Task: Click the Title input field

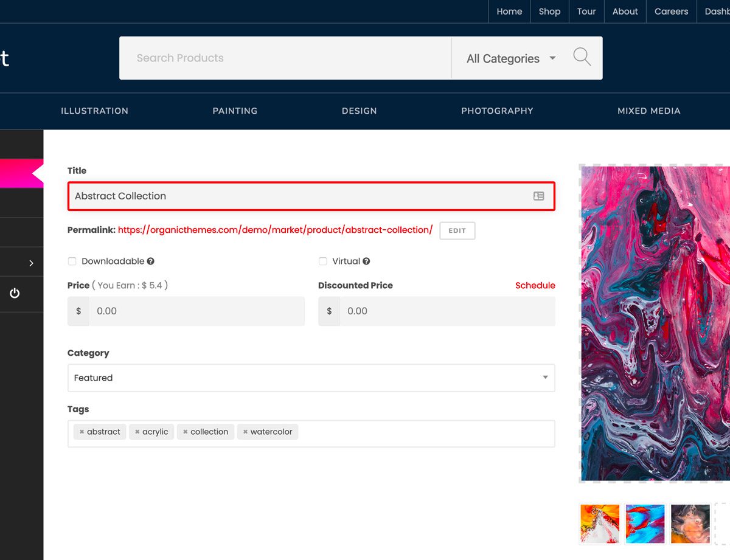Action: (x=311, y=196)
